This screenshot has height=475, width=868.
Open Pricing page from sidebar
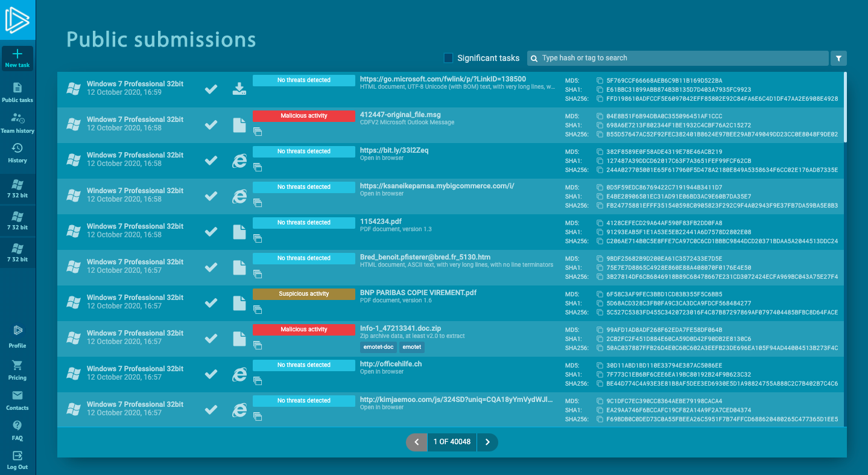[x=17, y=370]
